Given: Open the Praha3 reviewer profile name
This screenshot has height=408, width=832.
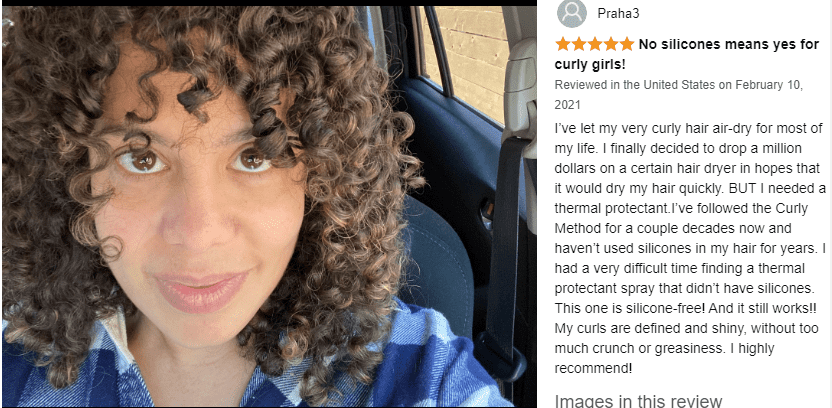Looking at the screenshot, I should [618, 14].
